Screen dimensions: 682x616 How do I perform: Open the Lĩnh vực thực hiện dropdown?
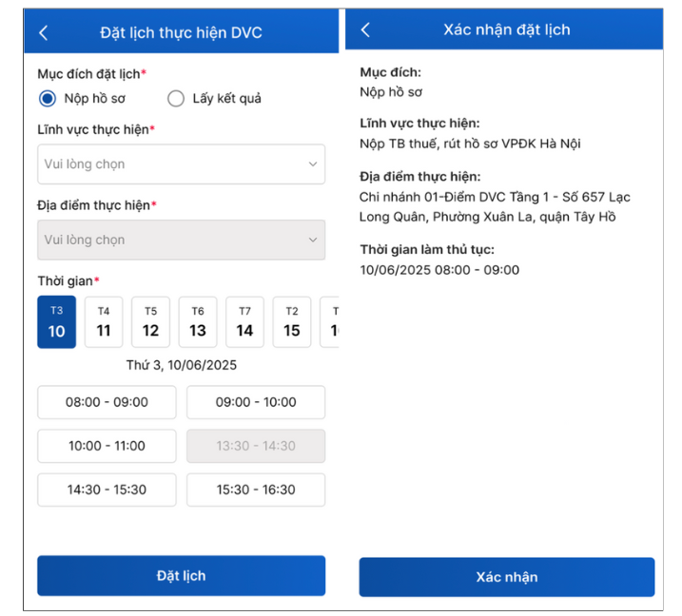181,164
